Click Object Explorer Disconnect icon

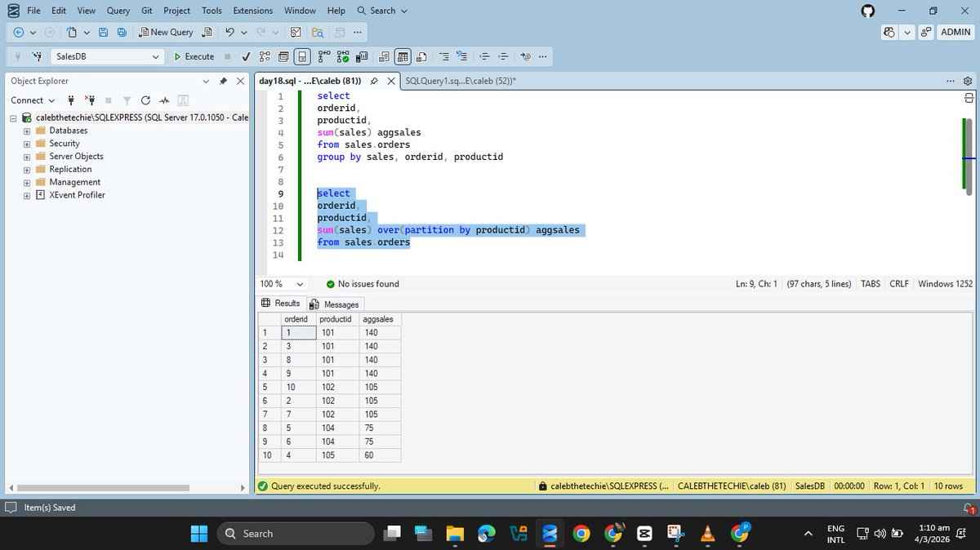(x=90, y=100)
